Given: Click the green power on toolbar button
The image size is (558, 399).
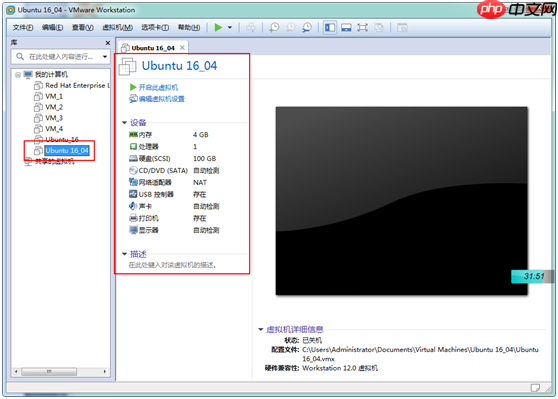Looking at the screenshot, I should [x=218, y=27].
